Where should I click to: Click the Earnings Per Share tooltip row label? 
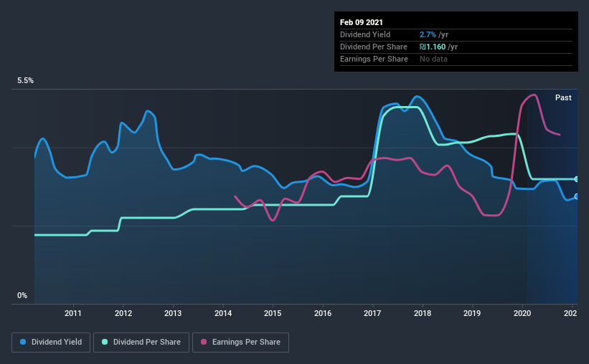pyautogui.click(x=374, y=59)
